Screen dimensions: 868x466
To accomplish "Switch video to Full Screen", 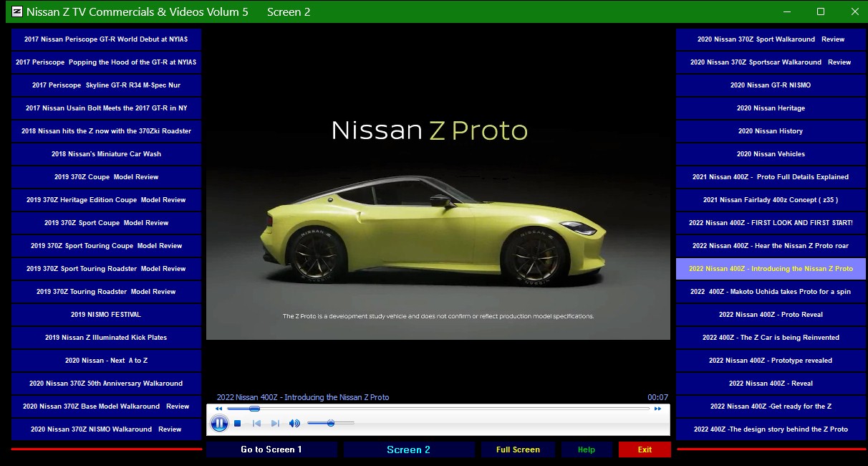I will (x=518, y=450).
